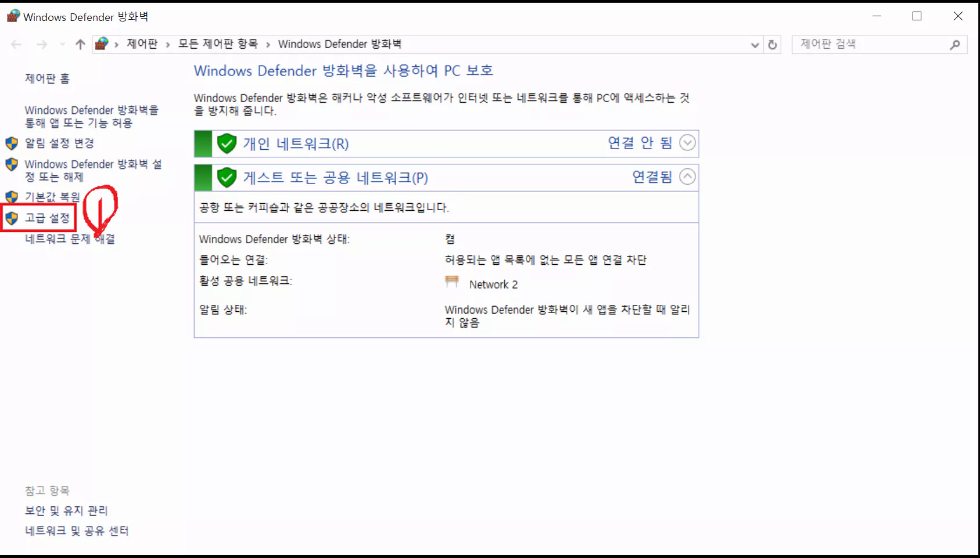The height and width of the screenshot is (558, 980).
Task: Click the brick wall firewall icon in breadcrumb bar
Action: 102,44
